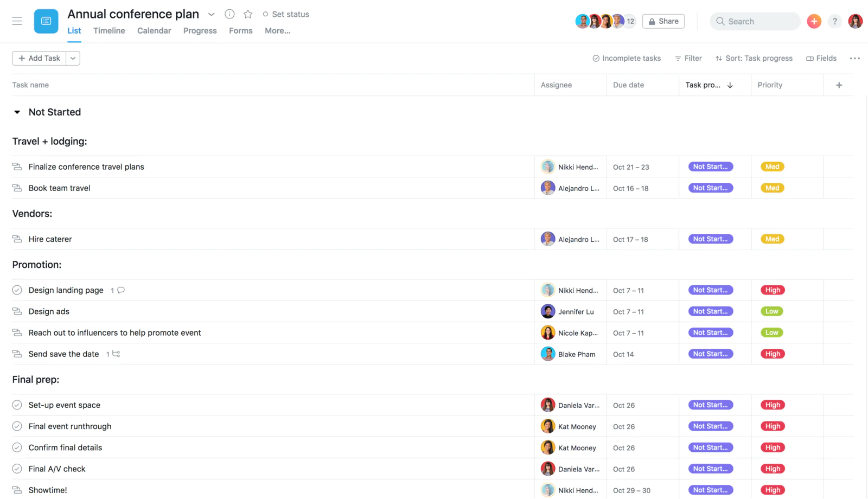Open the sidebar hamburger menu
Screen dimensions: 868x499
(x=17, y=21)
